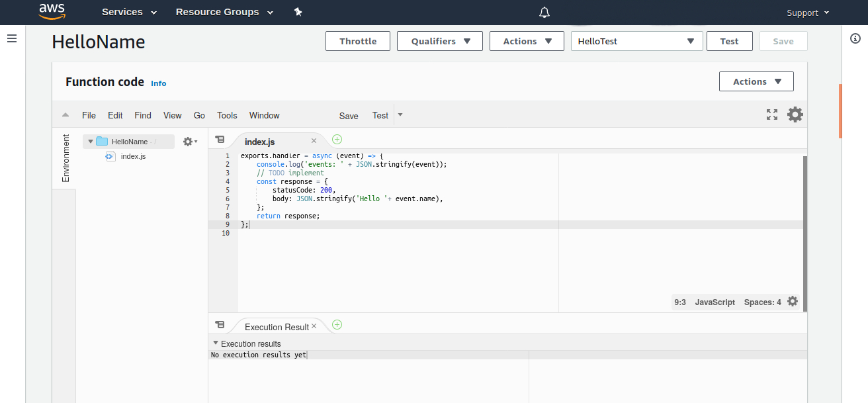Expand the Services dropdown
This screenshot has width=868, height=403.
pyautogui.click(x=130, y=12)
